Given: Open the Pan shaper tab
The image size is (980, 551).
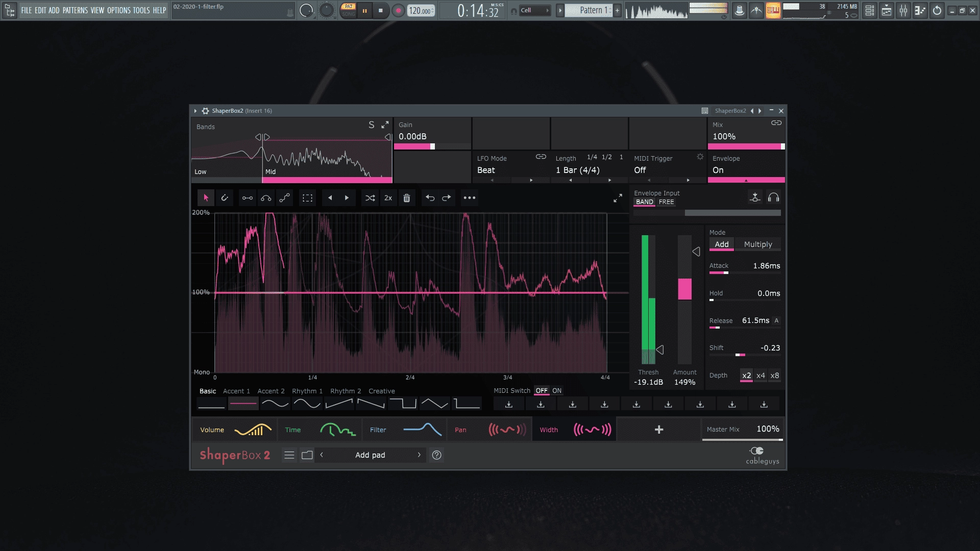Looking at the screenshot, I should coord(489,430).
